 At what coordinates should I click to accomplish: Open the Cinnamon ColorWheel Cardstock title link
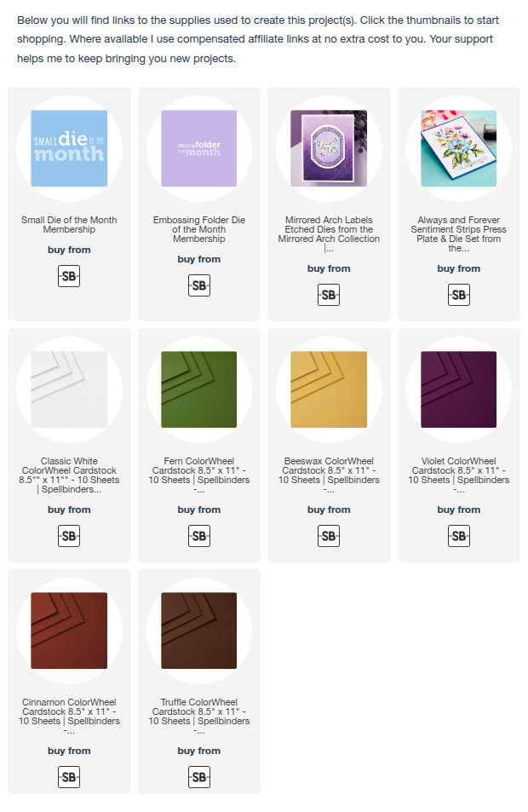tap(69, 717)
